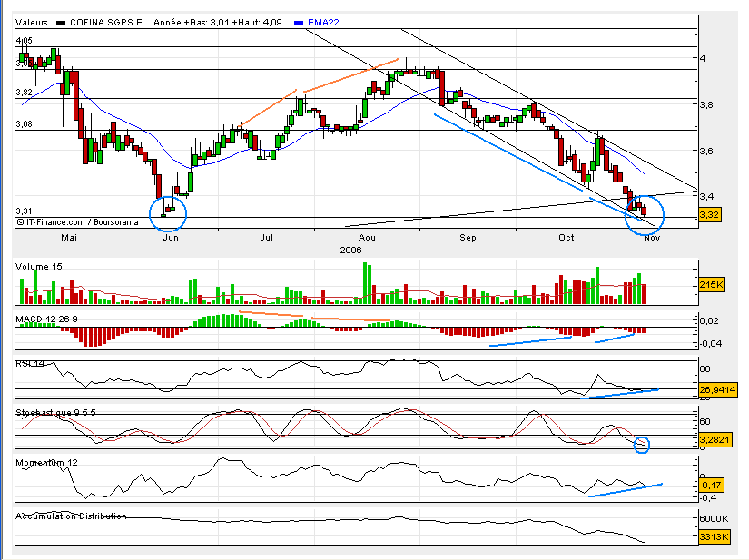Click the yellow 3,32 last price tag
This screenshot has height=560, width=749.
(x=709, y=215)
